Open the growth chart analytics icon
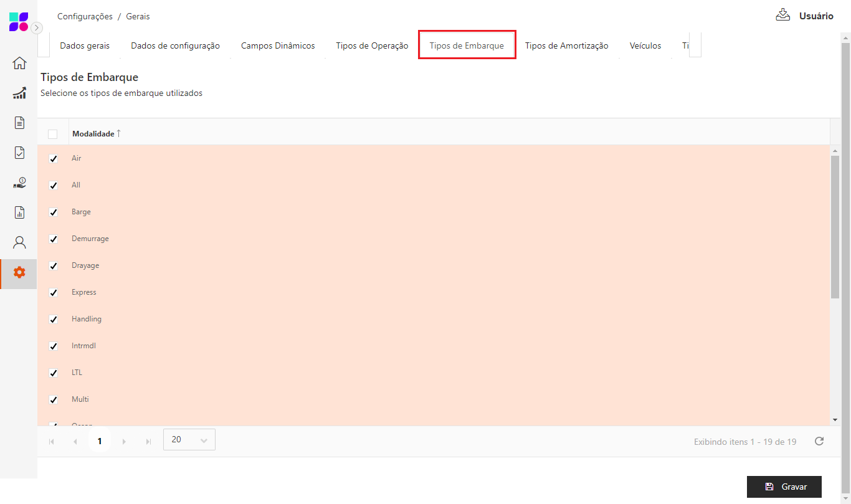The image size is (851, 504). click(x=19, y=93)
